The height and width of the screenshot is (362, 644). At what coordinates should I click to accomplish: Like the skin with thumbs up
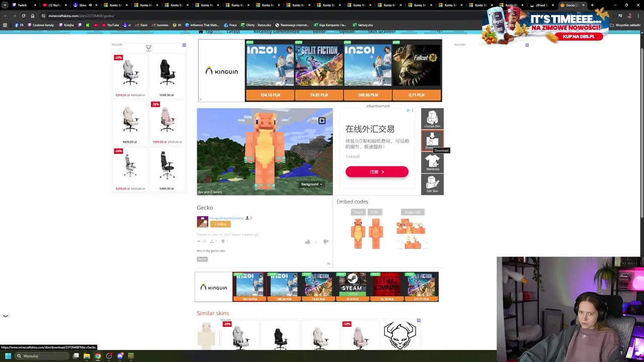click(x=307, y=242)
